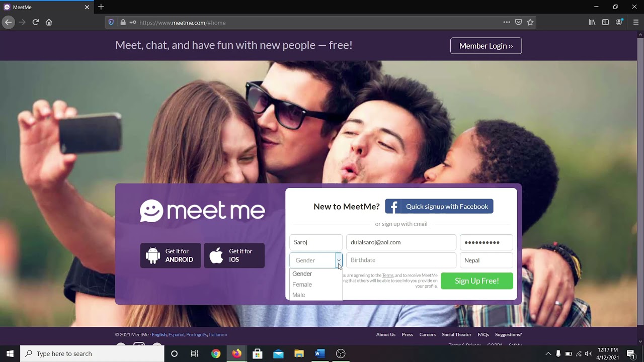This screenshot has height=362, width=644.
Task: Click the Birthdate field
Action: [x=401, y=260]
